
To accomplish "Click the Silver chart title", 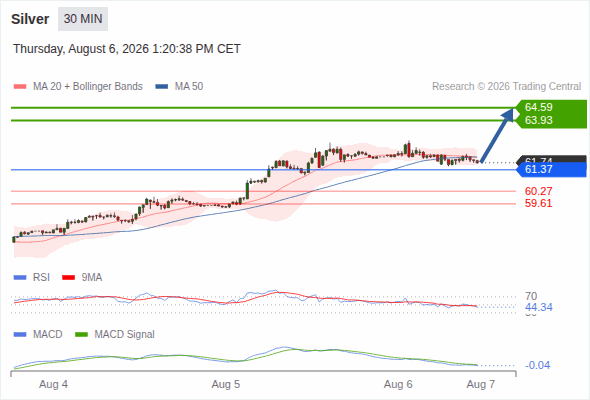I will [x=30, y=19].
